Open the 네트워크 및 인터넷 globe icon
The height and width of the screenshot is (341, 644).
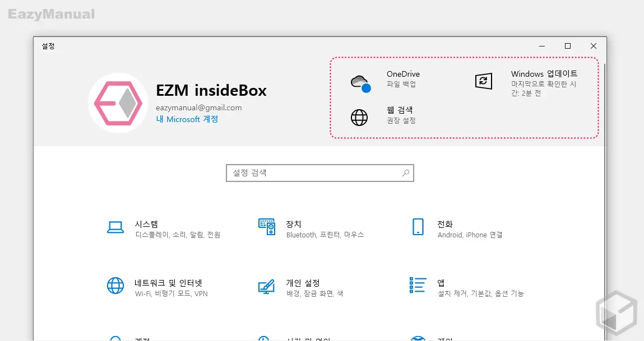coord(115,286)
